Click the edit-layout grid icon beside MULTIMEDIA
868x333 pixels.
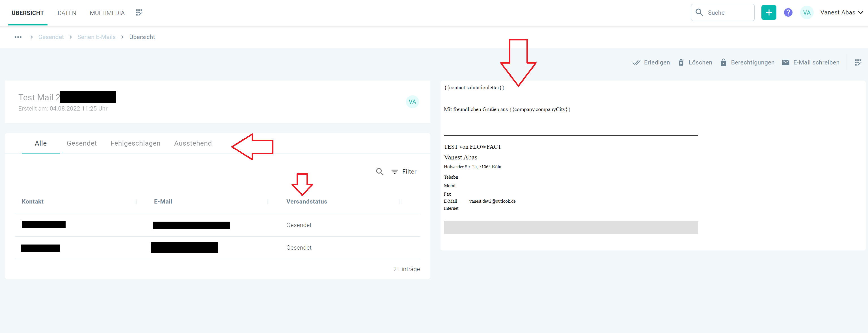point(139,12)
